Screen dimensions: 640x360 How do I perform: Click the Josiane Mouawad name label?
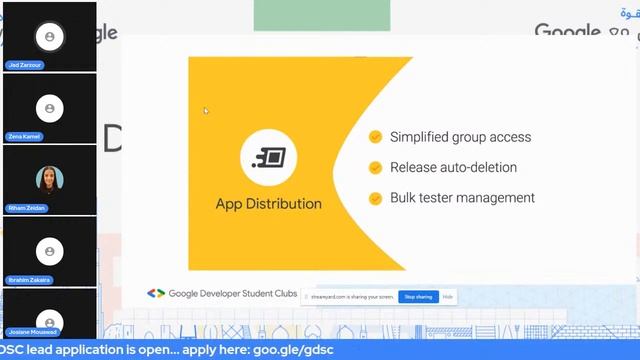(33, 332)
